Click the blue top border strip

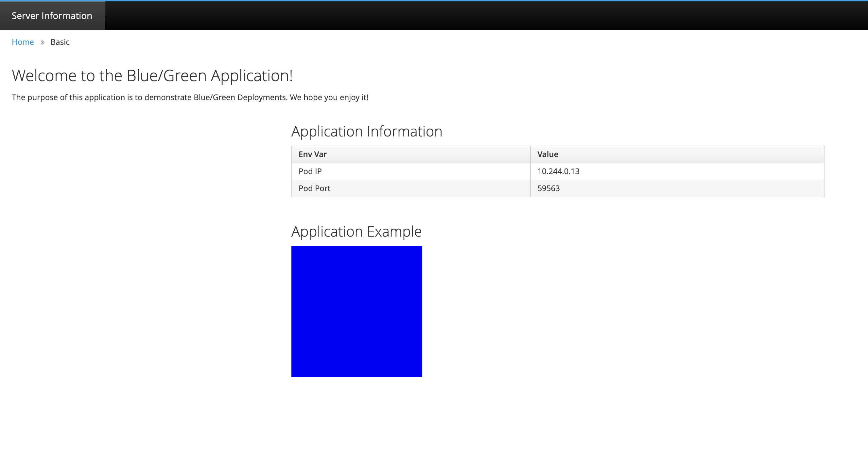coord(434,1)
